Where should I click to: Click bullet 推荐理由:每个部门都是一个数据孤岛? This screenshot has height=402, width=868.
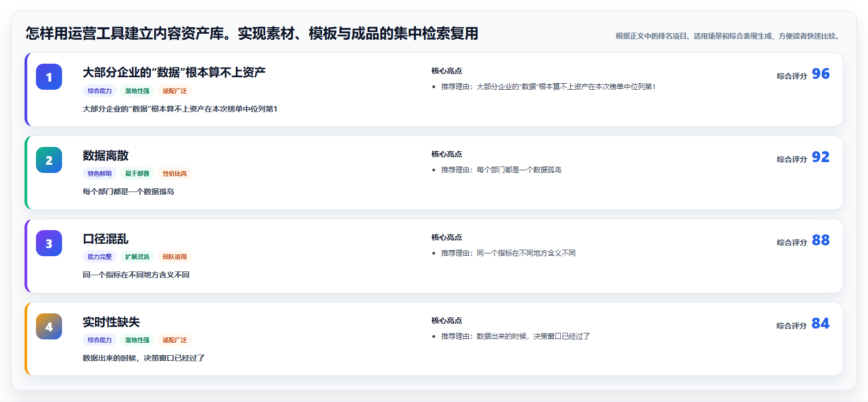pyautogui.click(x=501, y=170)
